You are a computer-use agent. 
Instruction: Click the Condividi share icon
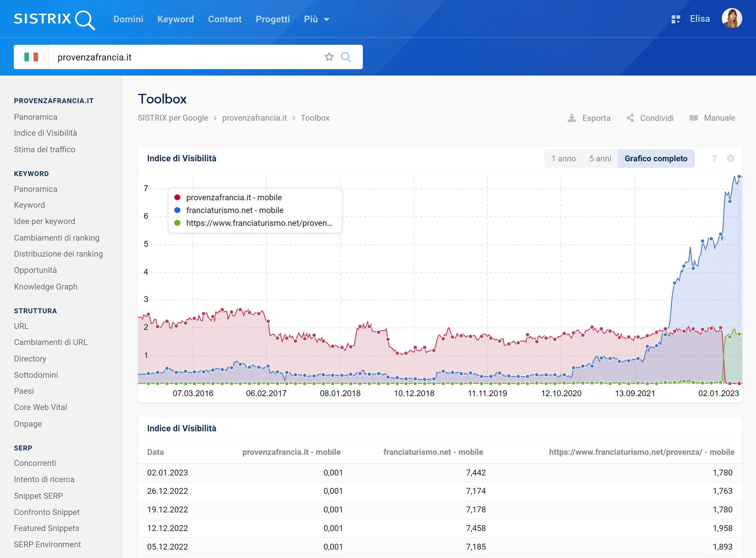coord(630,118)
